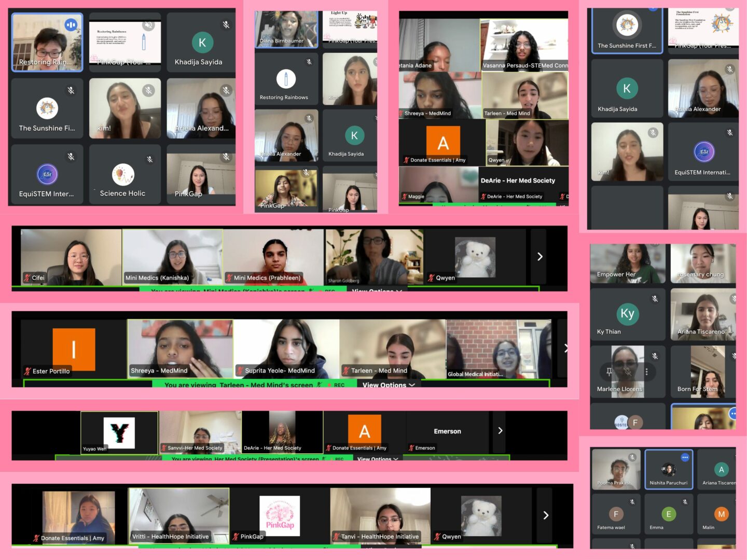Click the Yuyao Wen name label

click(94, 449)
